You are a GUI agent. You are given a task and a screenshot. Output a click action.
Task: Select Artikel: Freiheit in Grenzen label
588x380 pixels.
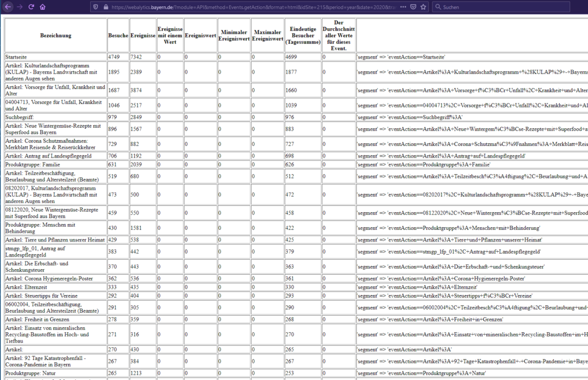[37, 319]
